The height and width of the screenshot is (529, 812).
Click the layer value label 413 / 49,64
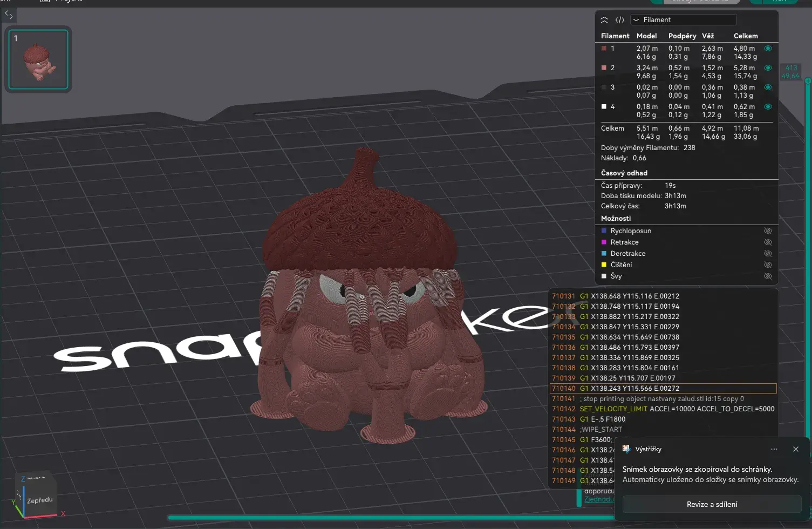(790, 72)
